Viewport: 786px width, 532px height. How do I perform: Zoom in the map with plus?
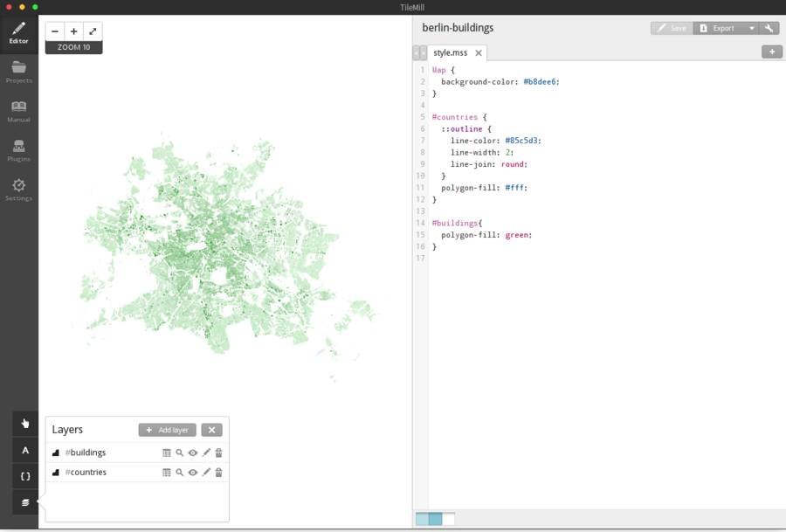coord(74,31)
